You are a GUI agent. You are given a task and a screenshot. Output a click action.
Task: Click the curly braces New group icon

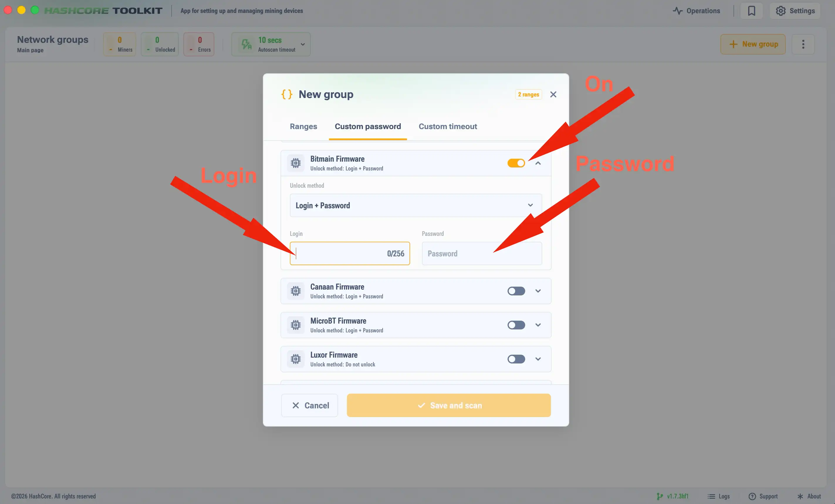287,94
